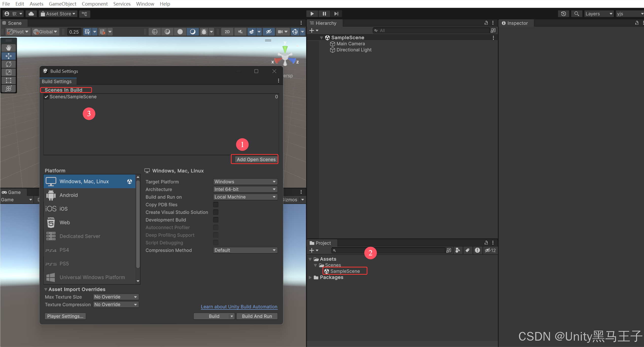Select SampleScene asset in Project panel

tap(345, 271)
